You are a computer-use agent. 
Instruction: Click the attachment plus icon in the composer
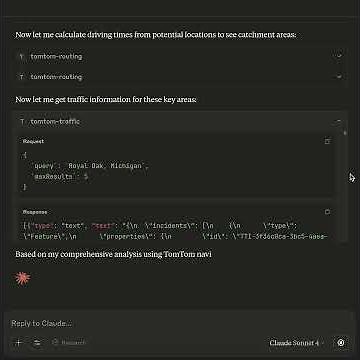pos(19,342)
